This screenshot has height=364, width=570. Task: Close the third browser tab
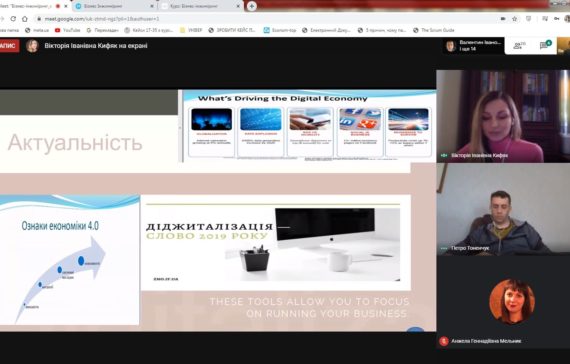238,6
